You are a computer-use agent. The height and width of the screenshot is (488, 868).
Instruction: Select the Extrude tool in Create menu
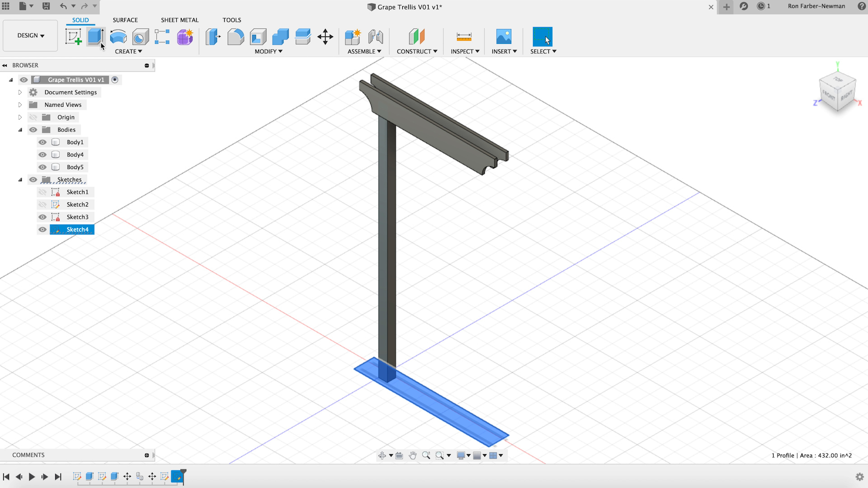coord(96,38)
